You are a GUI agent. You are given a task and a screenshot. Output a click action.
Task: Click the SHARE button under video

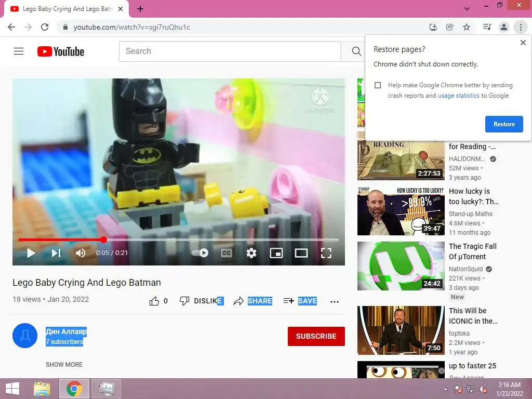(253, 301)
